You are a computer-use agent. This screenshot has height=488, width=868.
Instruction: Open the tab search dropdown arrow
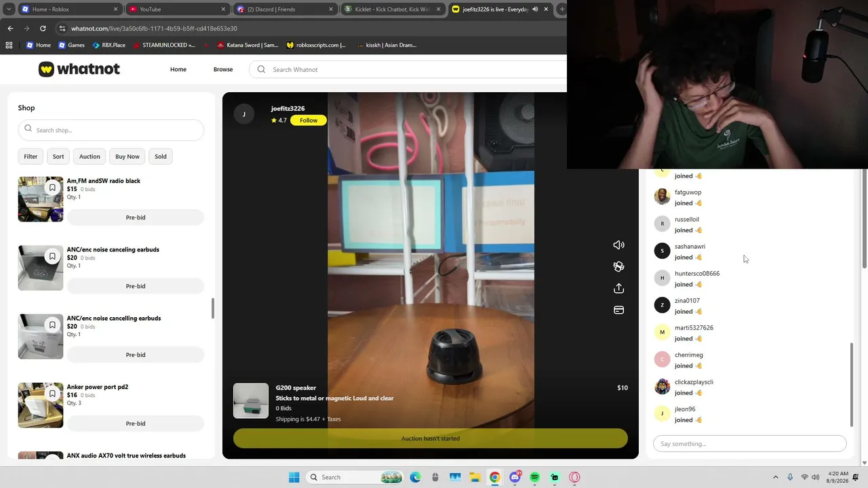(9, 9)
